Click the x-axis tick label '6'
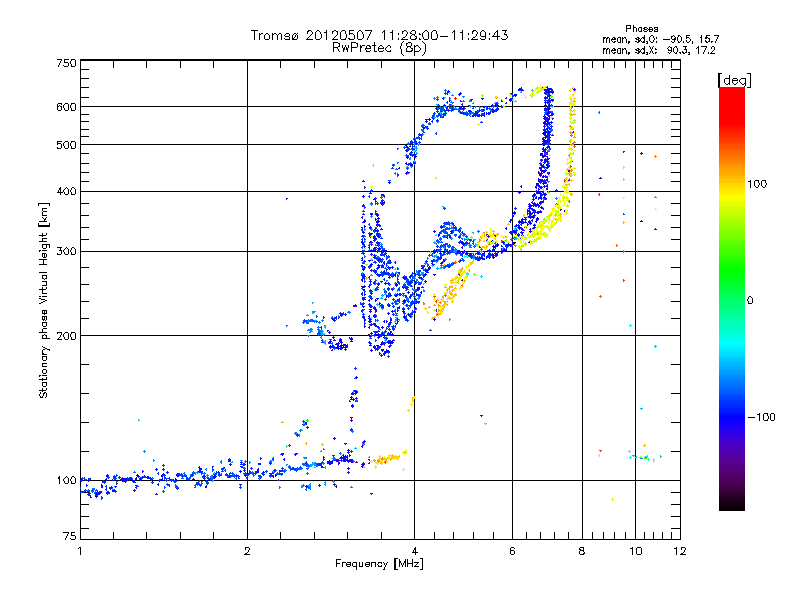 click(x=512, y=551)
